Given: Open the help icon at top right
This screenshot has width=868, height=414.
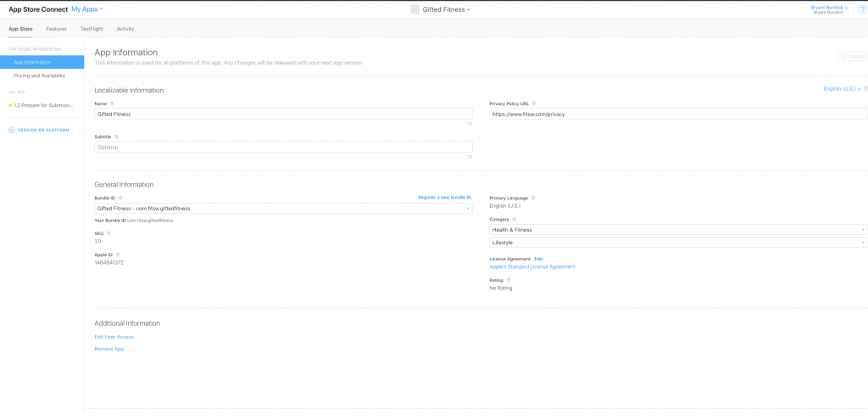Looking at the screenshot, I should coord(861,9).
